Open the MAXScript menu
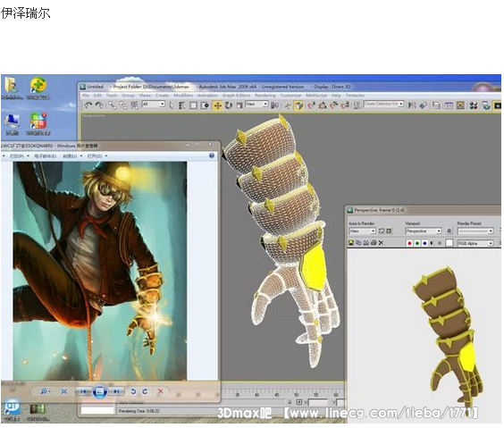The height and width of the screenshot is (428, 504). [x=316, y=96]
